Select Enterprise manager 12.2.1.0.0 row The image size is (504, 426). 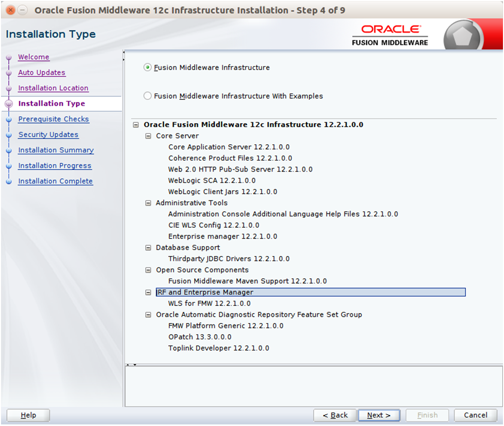point(222,236)
